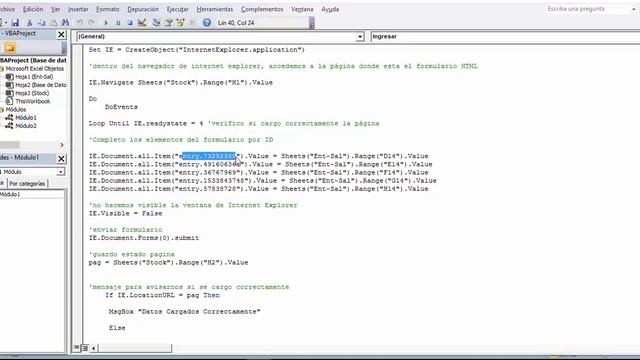Screen dimensions: 640x360
Task: Open the Ayuda menu
Action: pyautogui.click(x=330, y=9)
